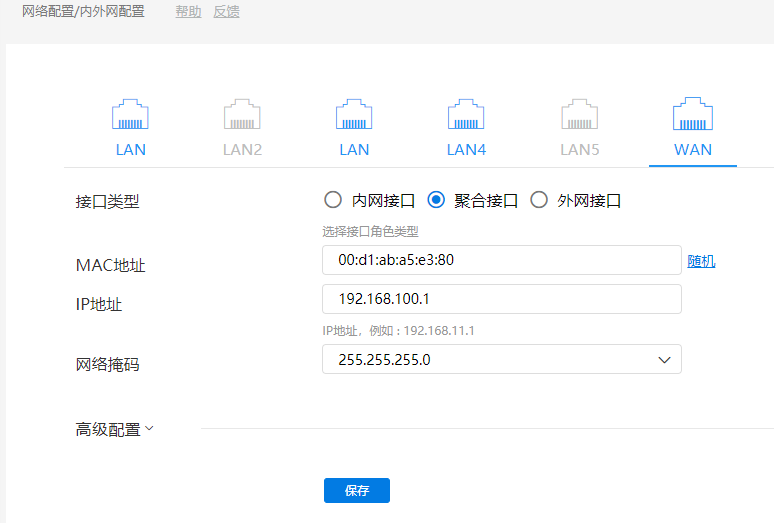Select the greyed-out LAN5 port icon

tap(579, 115)
